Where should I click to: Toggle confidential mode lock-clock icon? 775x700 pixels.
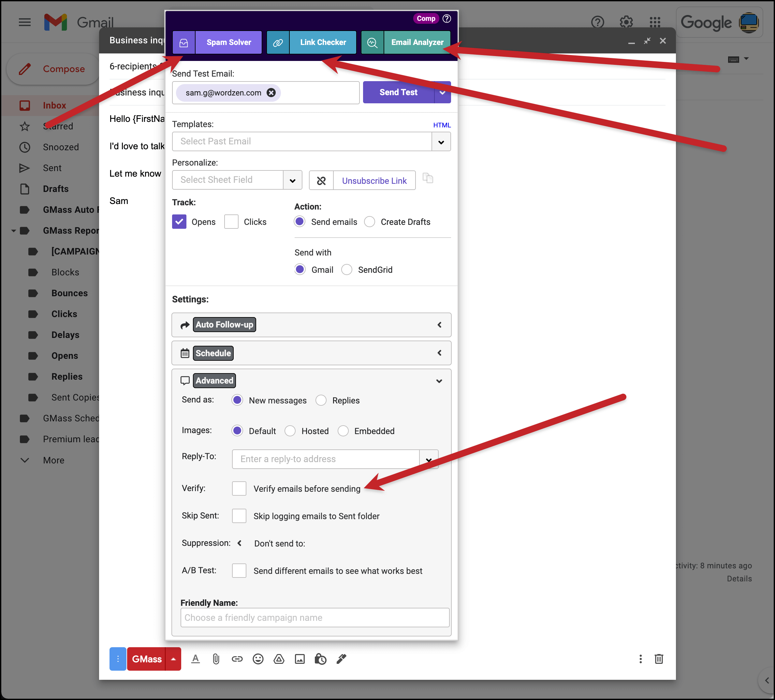pyautogui.click(x=321, y=659)
